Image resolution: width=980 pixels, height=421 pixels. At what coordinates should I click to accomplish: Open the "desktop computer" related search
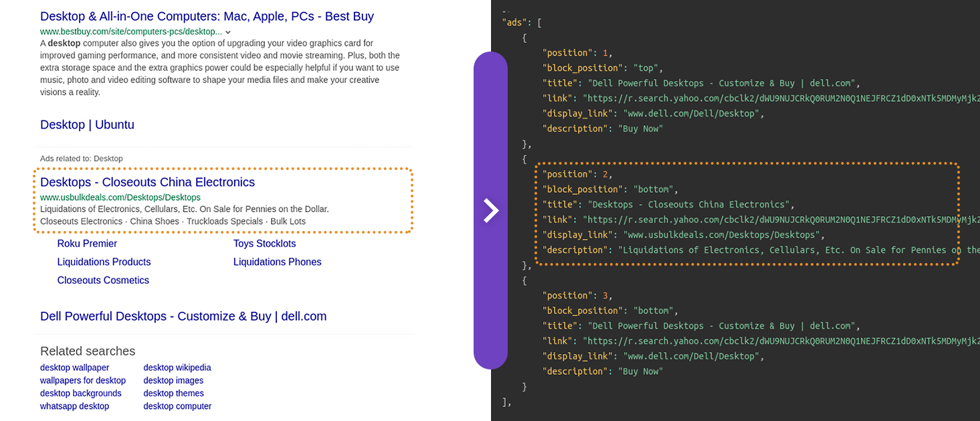pos(177,406)
